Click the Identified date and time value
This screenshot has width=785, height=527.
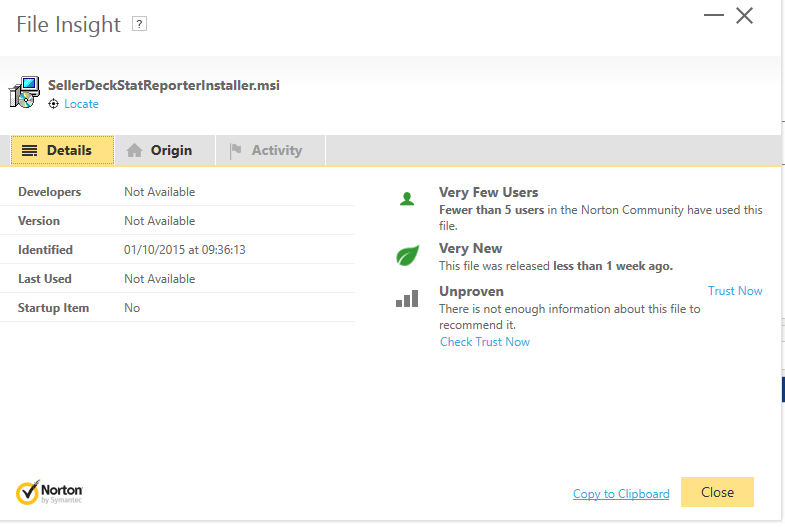click(x=185, y=250)
